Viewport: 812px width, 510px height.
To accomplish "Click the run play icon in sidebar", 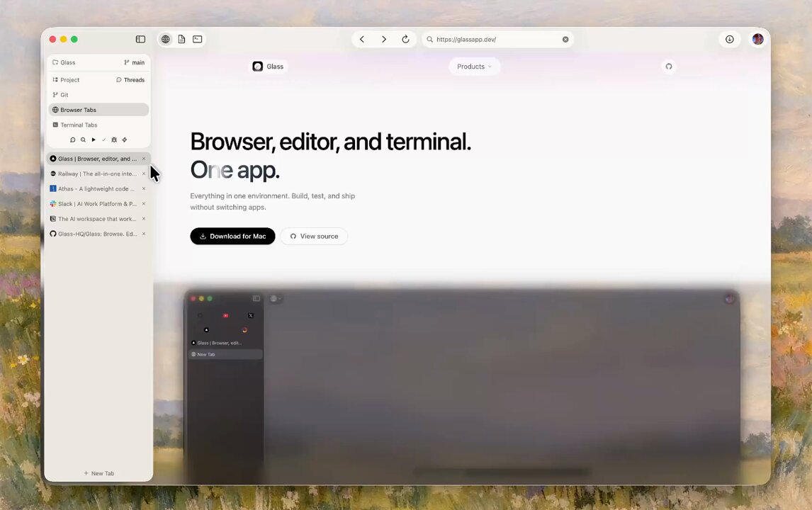I will [x=94, y=140].
